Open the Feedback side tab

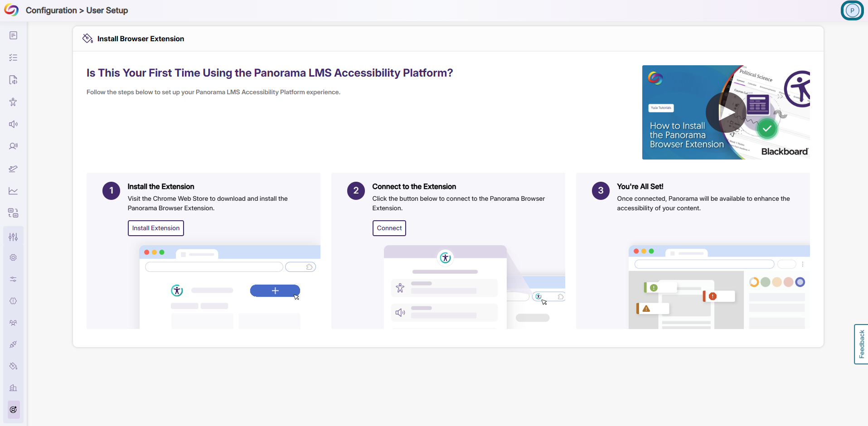coord(861,344)
